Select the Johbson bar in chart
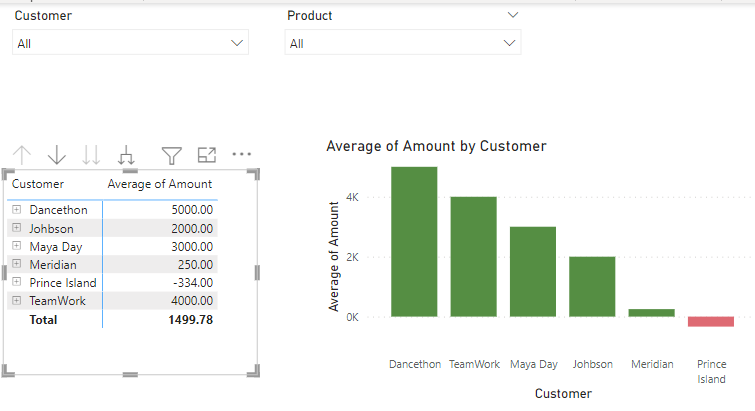Viewport: 755px width, 411px height. point(592,286)
